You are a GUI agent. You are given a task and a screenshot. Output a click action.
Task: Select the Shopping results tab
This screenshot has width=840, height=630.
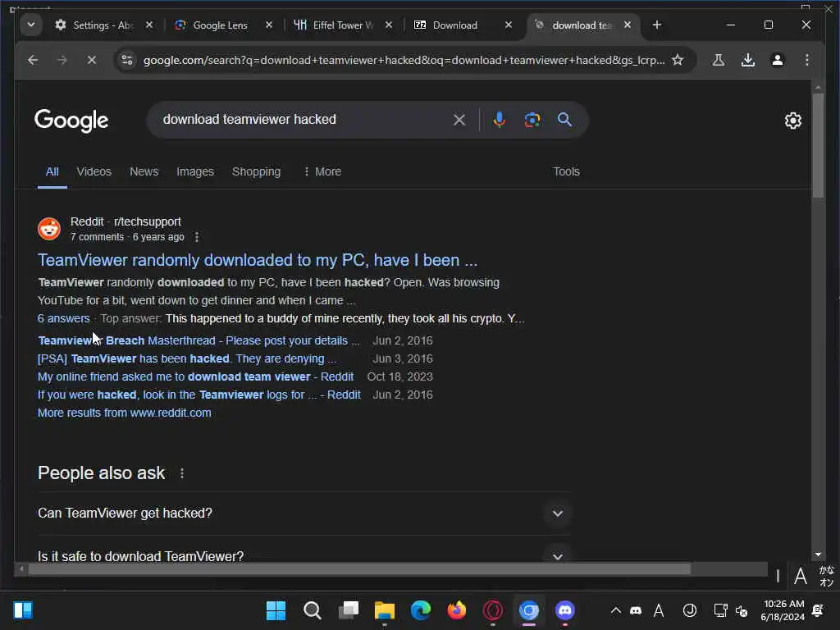(x=256, y=171)
